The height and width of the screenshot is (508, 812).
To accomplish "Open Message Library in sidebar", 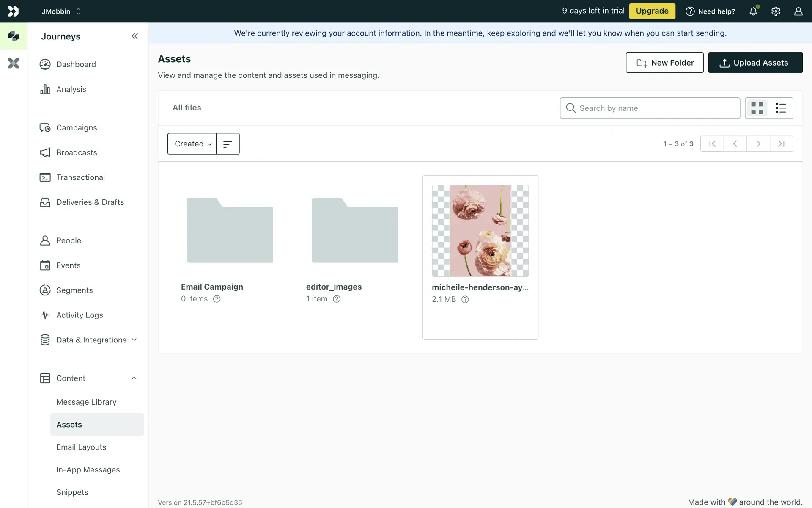I will tap(86, 402).
